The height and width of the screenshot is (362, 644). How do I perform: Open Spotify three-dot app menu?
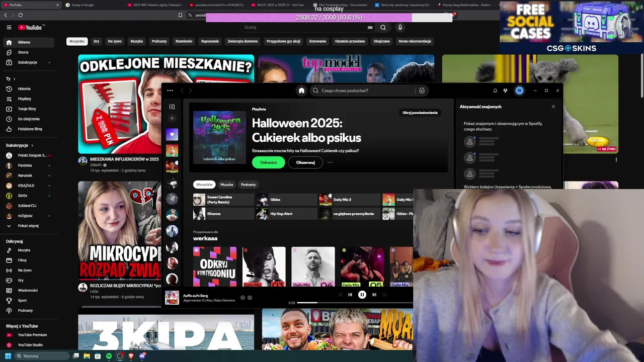170,90
